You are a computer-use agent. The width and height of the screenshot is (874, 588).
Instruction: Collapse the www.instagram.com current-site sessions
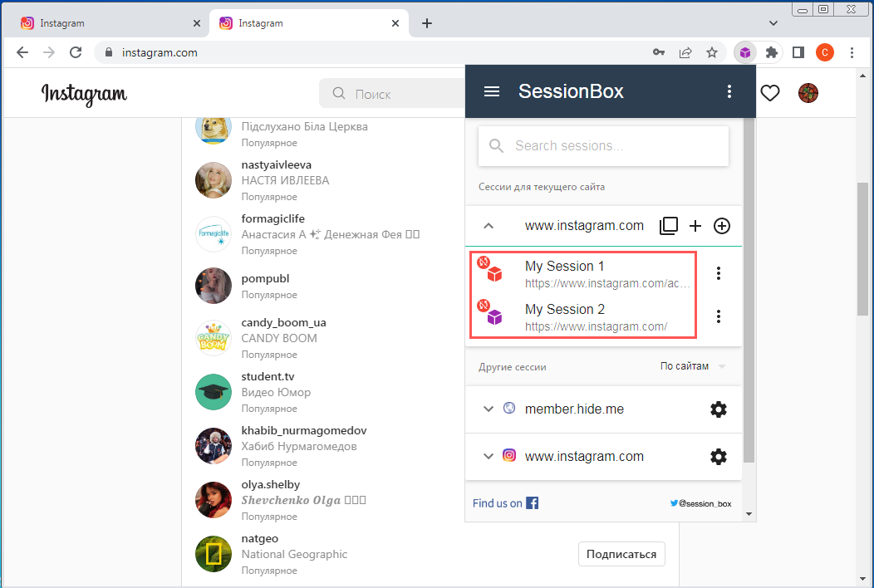(x=489, y=226)
